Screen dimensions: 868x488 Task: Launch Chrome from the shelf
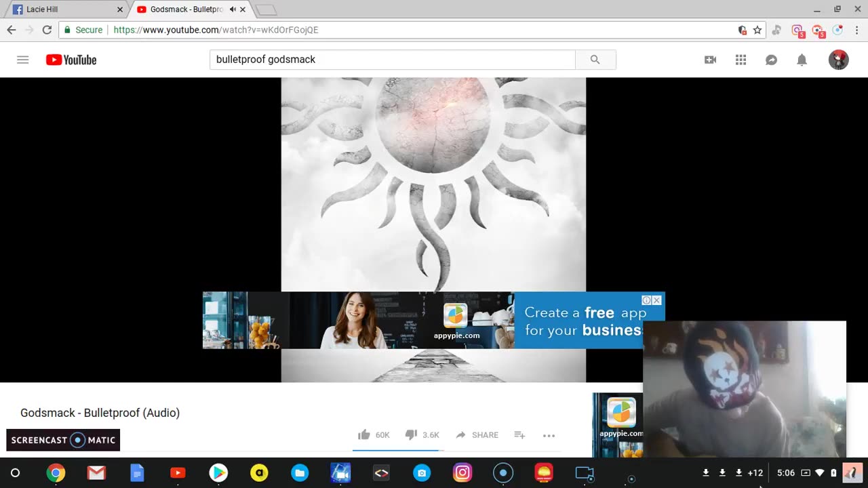[56, 473]
